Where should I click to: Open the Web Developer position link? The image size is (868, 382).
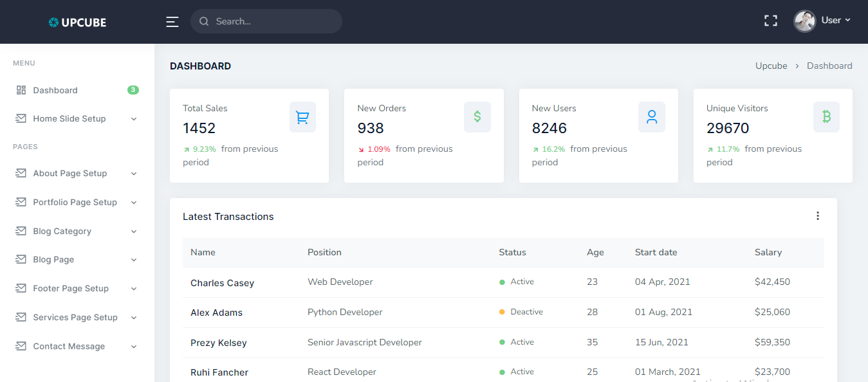click(x=340, y=282)
